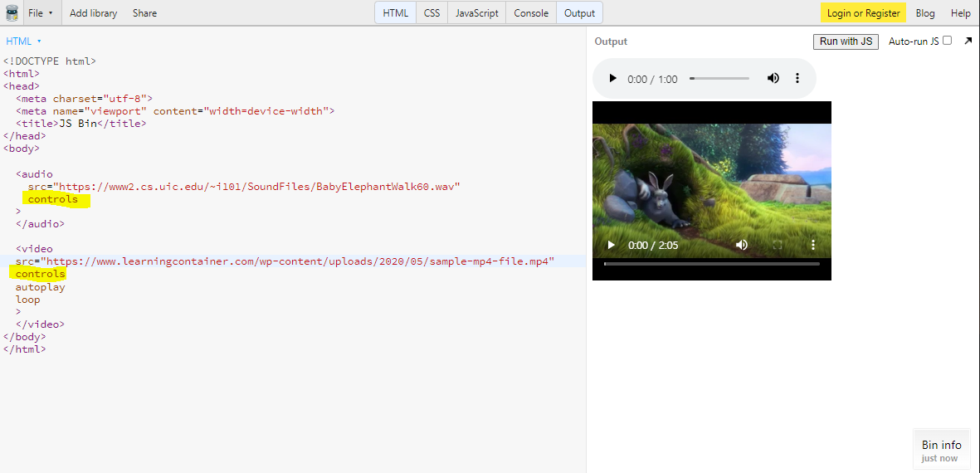The image size is (980, 473).
Task: Open the File dropdown menu
Action: click(41, 13)
